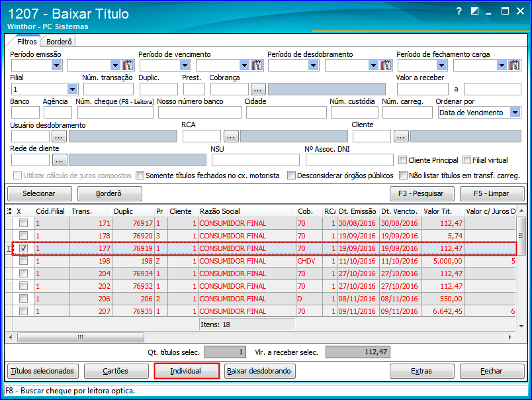
Task: Check row with Trans. 198
Action: (23, 261)
